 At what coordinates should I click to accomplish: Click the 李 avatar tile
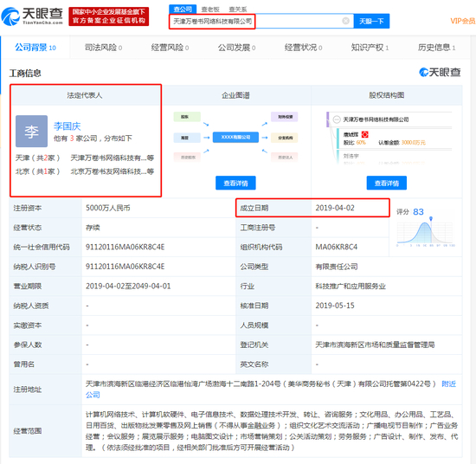[x=31, y=132]
